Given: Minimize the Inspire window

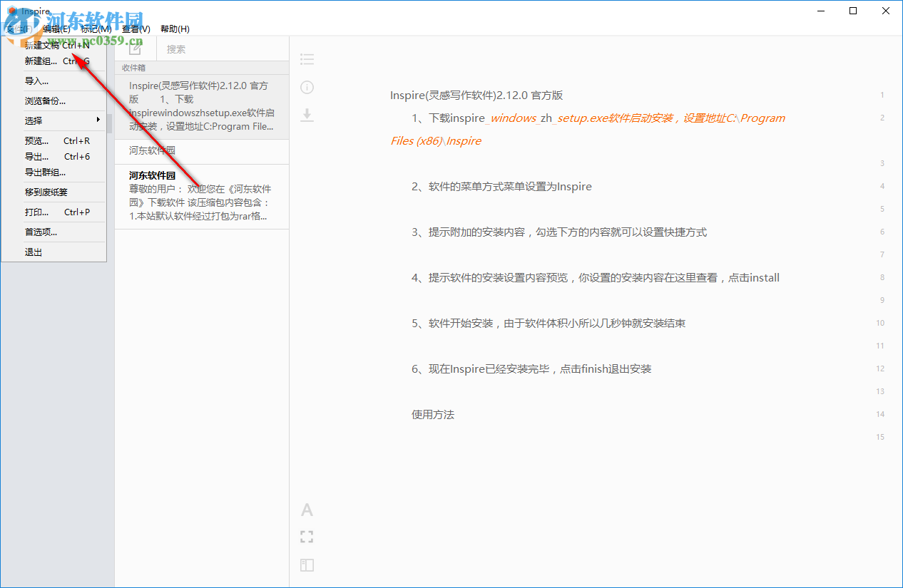Looking at the screenshot, I should [821, 11].
